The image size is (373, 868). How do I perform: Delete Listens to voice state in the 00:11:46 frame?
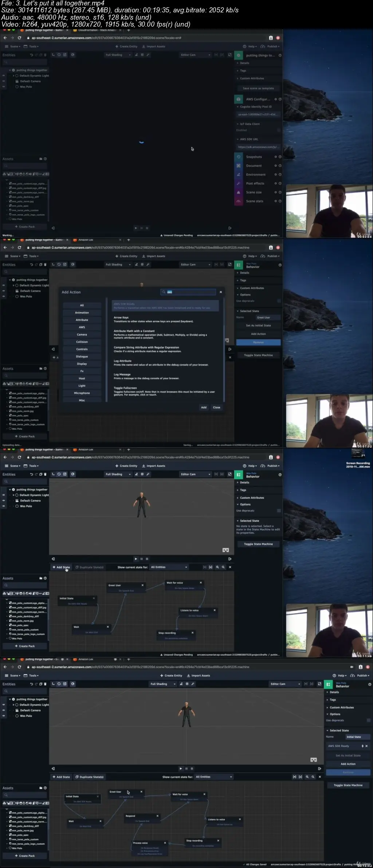(x=215, y=610)
